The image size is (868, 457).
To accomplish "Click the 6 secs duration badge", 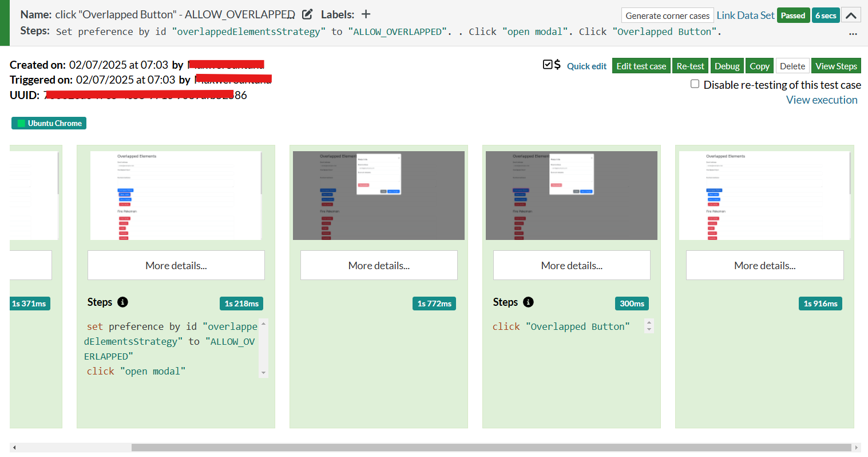I will coord(826,15).
